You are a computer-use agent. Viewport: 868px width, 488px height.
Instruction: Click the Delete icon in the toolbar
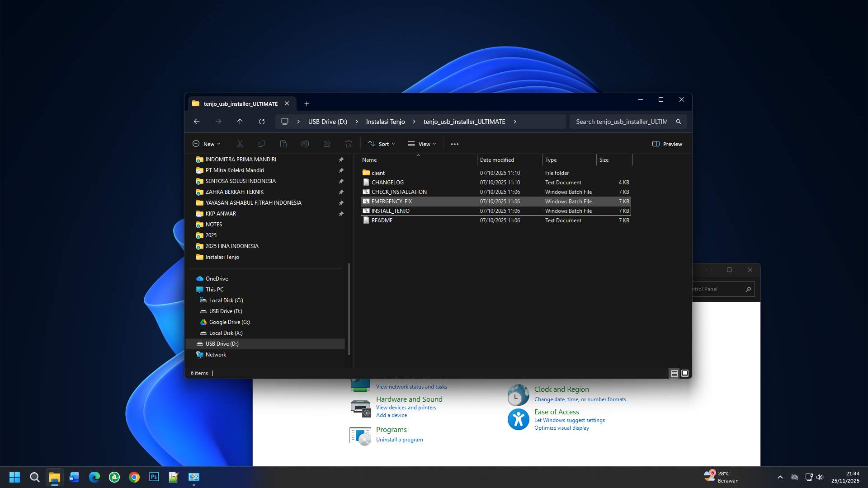[x=349, y=144]
